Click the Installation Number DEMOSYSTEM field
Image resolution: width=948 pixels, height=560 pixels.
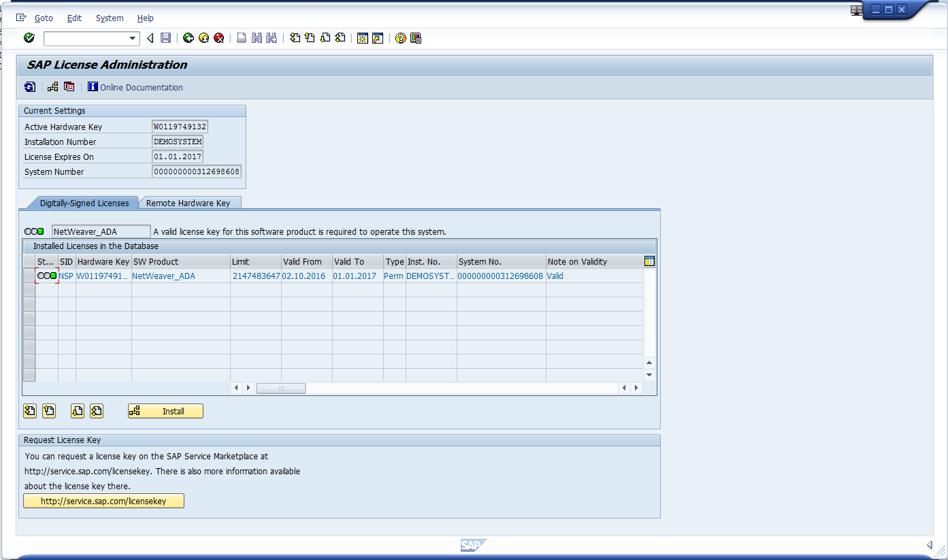178,142
